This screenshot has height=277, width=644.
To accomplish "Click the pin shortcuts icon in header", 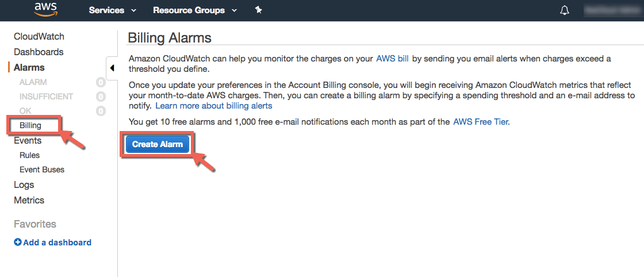I will 258,10.
